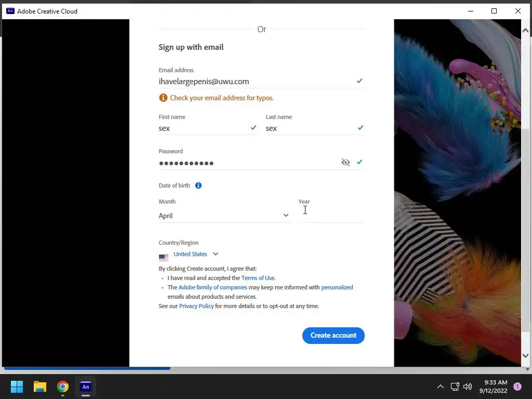Open the Terms of Use link
The image size is (532, 399).
click(x=258, y=278)
